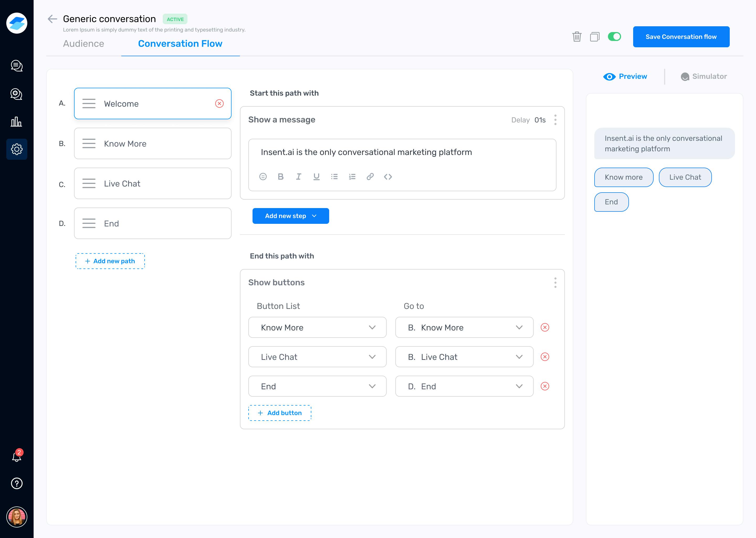Click the Save Conversation flow button
Image resolution: width=756 pixels, height=538 pixels.
(681, 37)
